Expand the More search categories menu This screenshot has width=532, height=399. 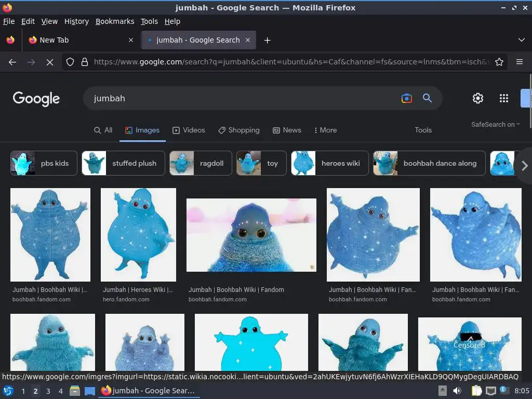click(x=325, y=130)
